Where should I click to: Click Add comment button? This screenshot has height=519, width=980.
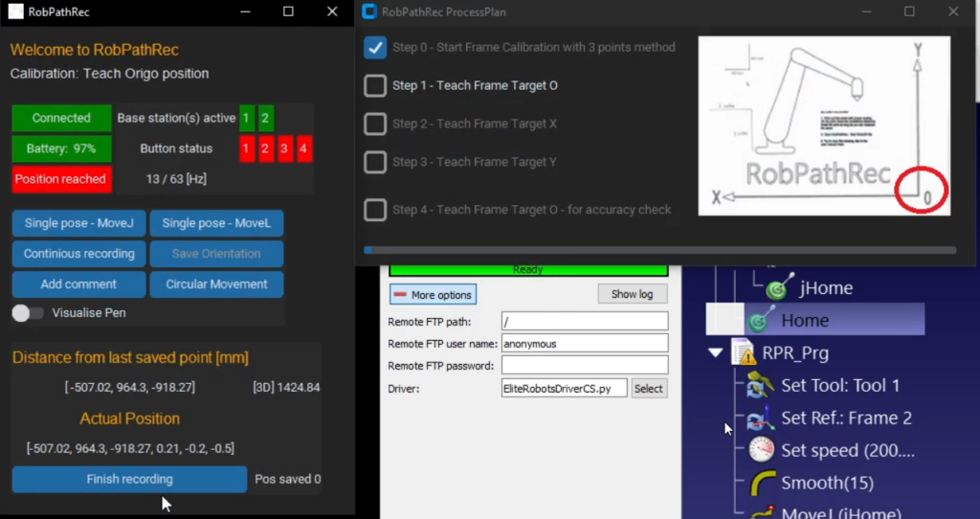(x=78, y=283)
